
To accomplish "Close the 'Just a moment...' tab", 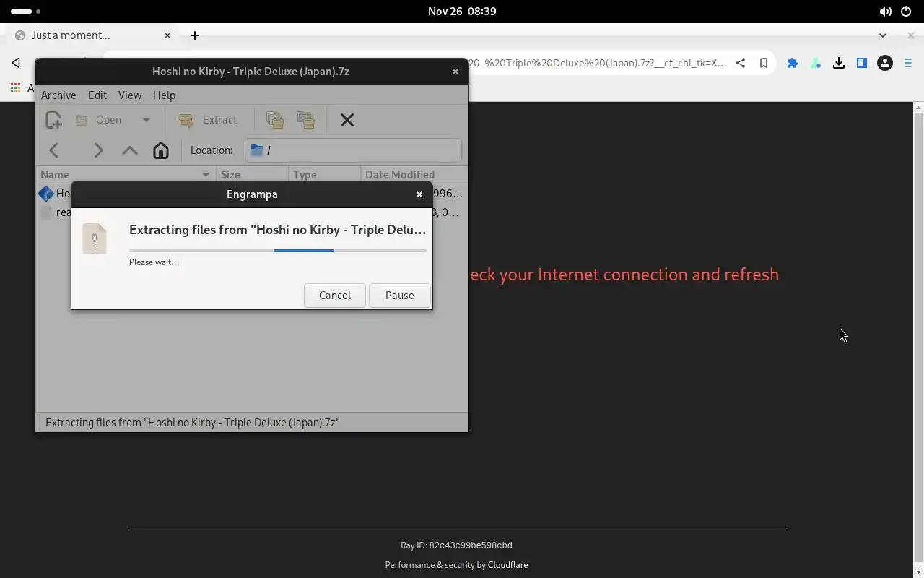I will click(x=167, y=35).
